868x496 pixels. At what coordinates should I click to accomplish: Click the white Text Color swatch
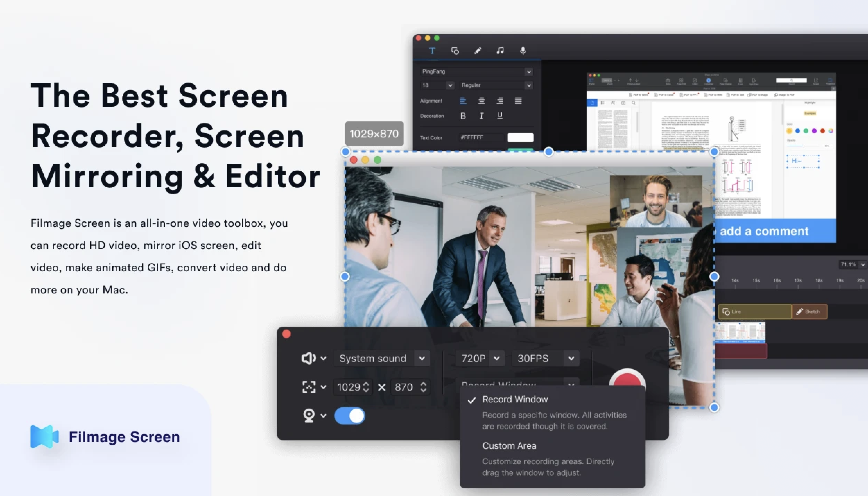point(520,137)
